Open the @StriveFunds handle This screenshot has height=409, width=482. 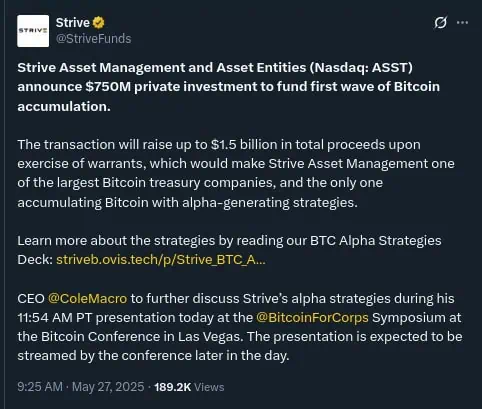point(93,39)
